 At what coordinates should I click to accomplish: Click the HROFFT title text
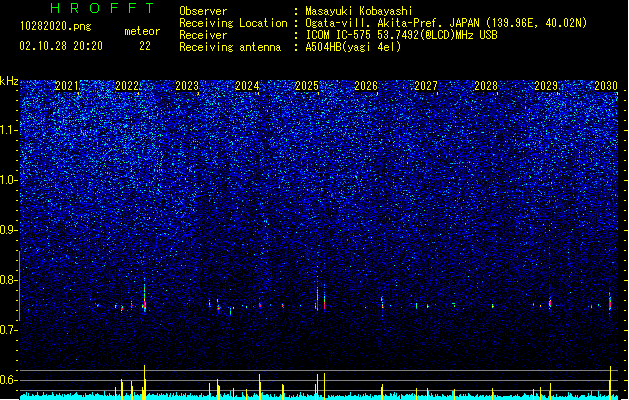click(103, 8)
